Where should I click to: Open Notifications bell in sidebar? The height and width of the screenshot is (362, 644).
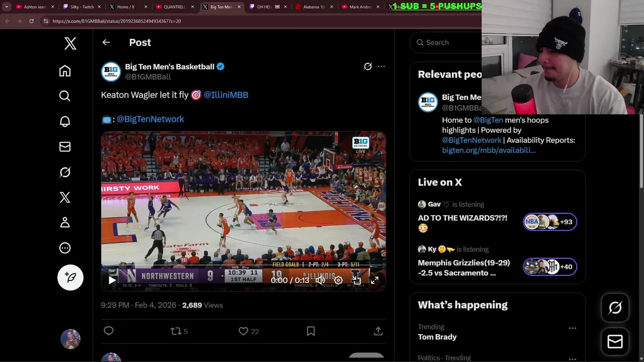click(x=65, y=121)
